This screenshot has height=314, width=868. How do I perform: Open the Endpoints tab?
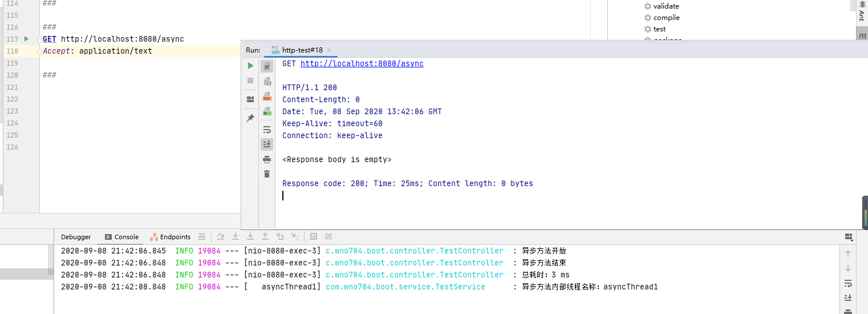pos(171,237)
